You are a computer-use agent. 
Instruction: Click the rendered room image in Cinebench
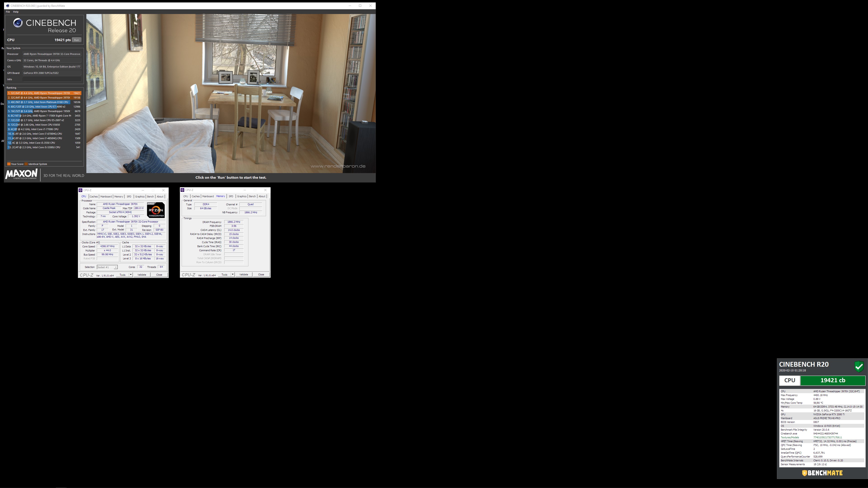coord(231,93)
